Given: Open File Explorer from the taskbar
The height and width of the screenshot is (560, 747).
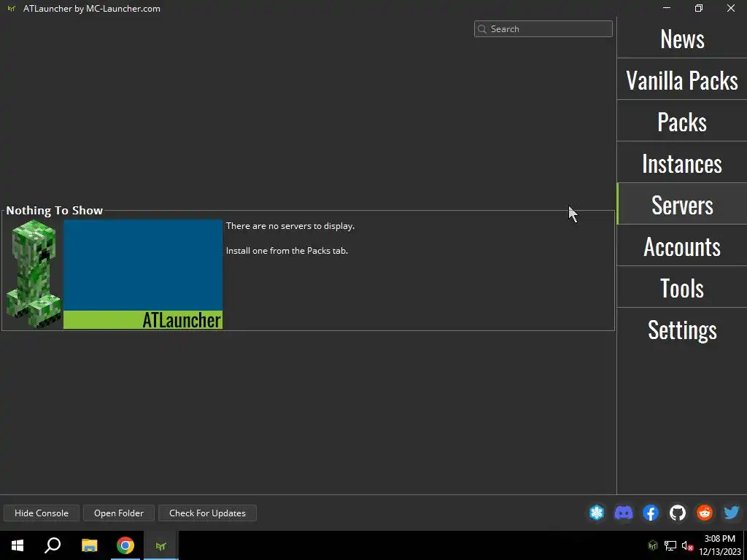Looking at the screenshot, I should tap(89, 545).
